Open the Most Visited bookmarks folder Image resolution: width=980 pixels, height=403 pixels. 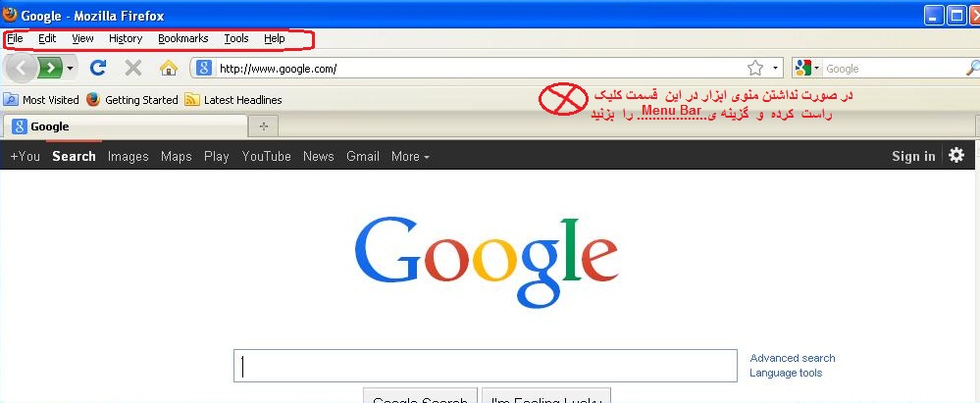click(41, 99)
